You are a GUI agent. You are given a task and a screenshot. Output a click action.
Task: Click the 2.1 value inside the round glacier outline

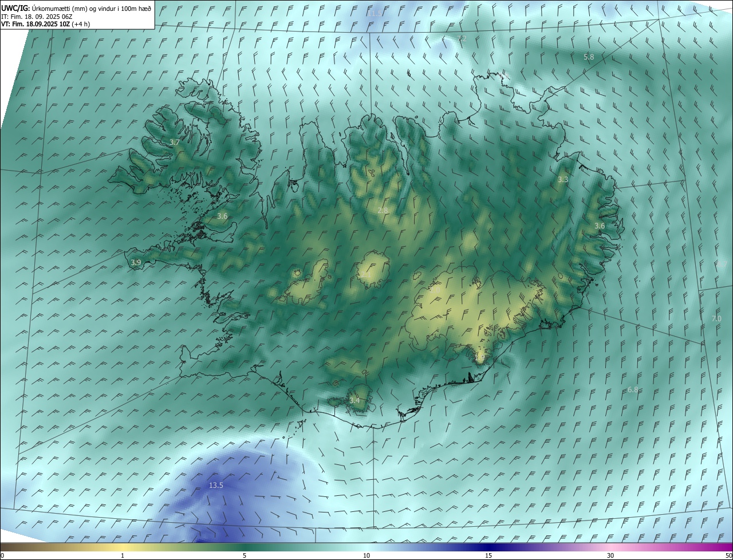tap(365, 274)
